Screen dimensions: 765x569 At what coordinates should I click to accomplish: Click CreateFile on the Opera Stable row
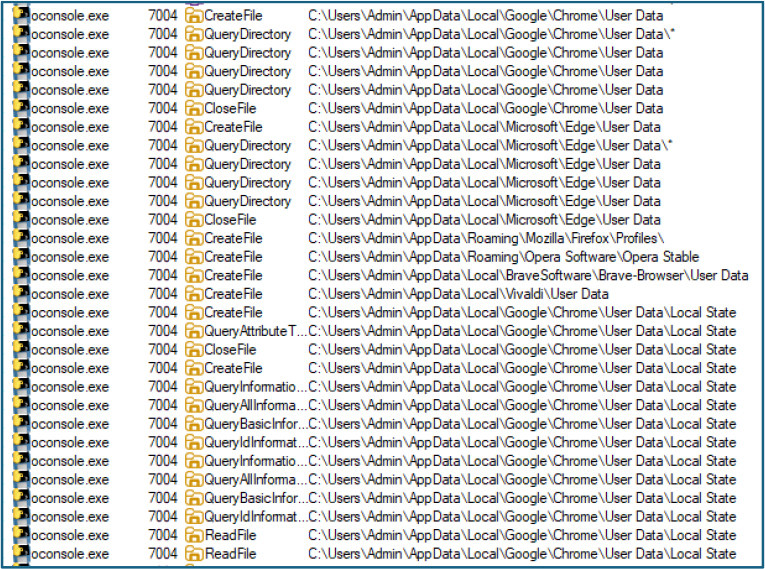click(233, 257)
